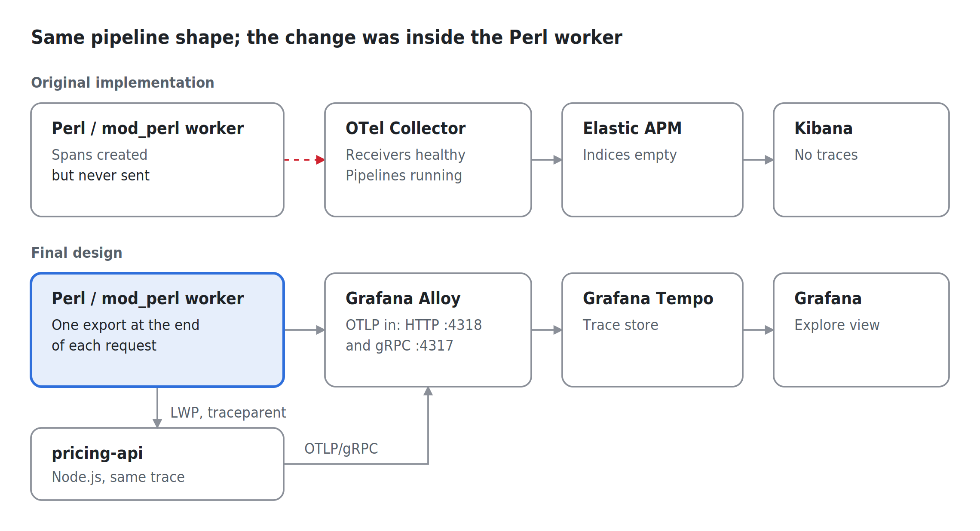Click the 'OTLP in: HTTP :4318' text
This screenshot has width=980, height=531.
pyautogui.click(x=413, y=325)
